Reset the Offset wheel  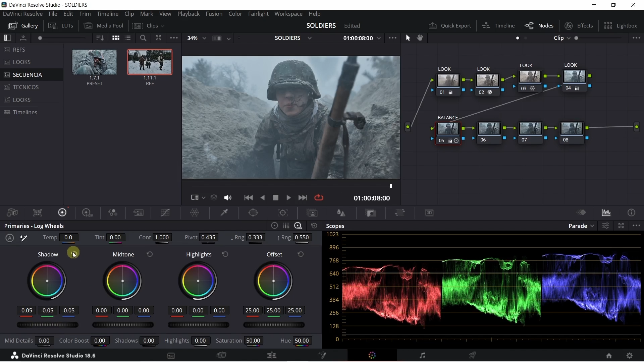point(301,254)
